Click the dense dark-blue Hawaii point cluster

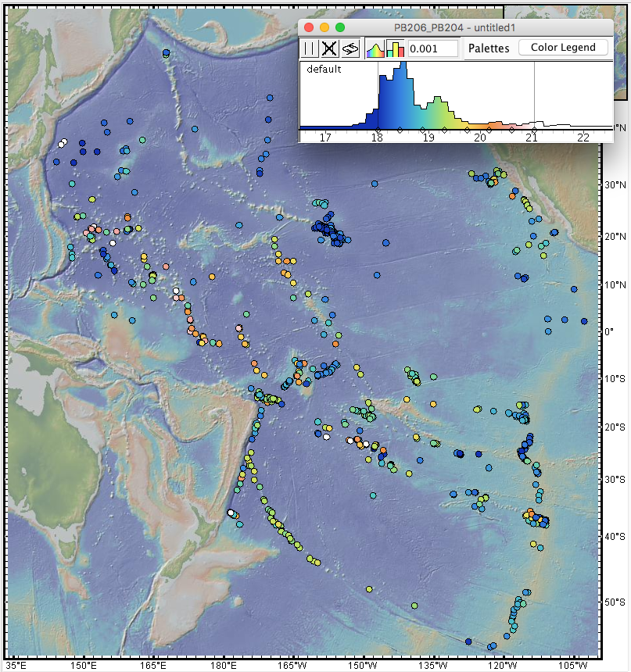329,230
